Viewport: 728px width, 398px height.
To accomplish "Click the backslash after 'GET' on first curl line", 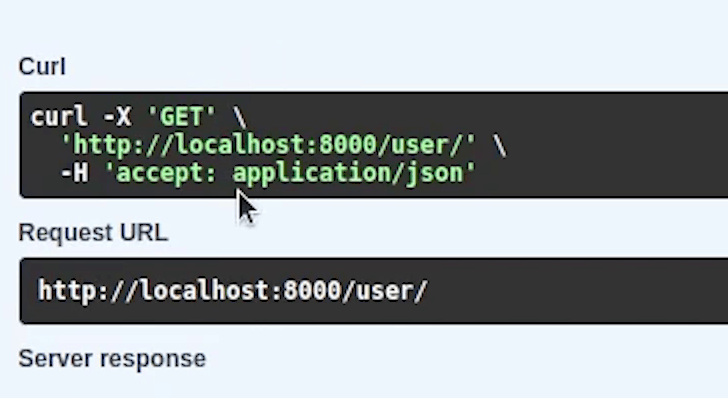I will click(240, 117).
